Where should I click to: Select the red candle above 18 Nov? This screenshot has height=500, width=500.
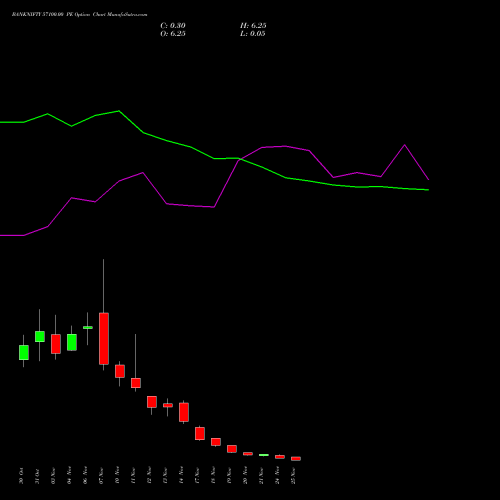(216, 442)
